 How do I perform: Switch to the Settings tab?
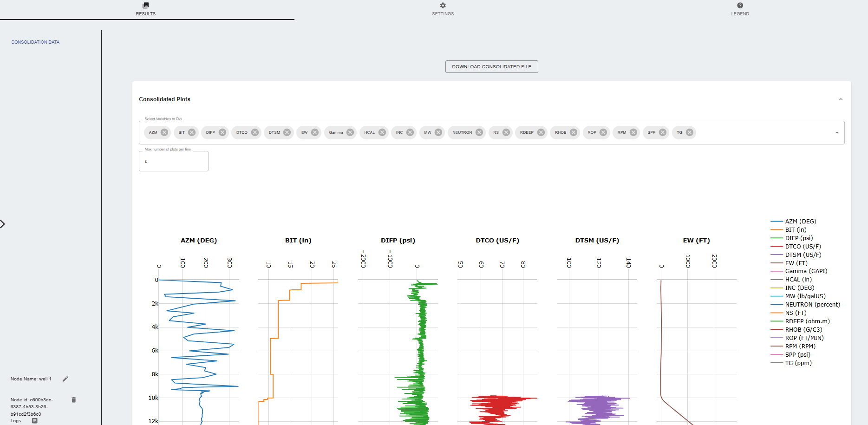[x=443, y=9]
